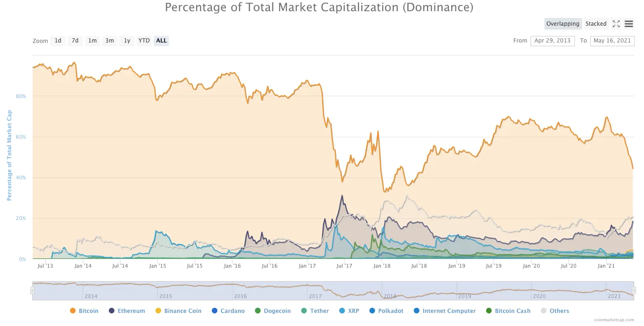Switch to Overlapping chart mode
Screen dimensions: 644x326
[x=563, y=24]
